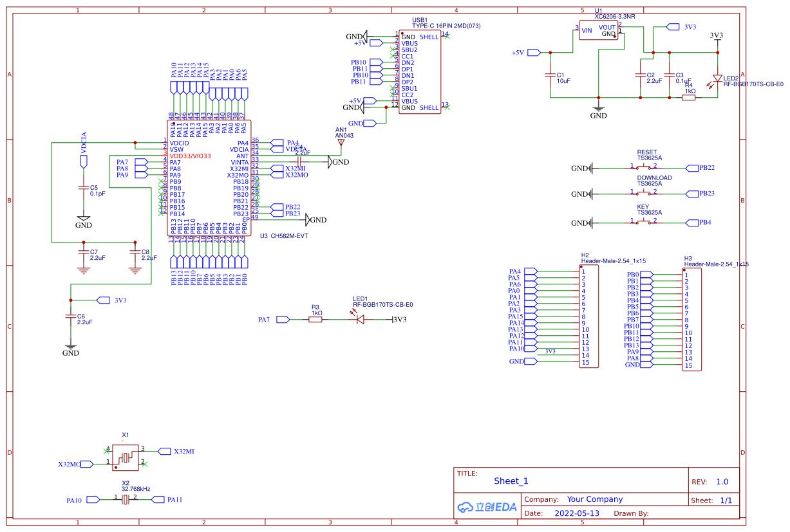The height and width of the screenshot is (532, 790).
Task: Click the AN1 antenna symbol
Action: coord(341,143)
